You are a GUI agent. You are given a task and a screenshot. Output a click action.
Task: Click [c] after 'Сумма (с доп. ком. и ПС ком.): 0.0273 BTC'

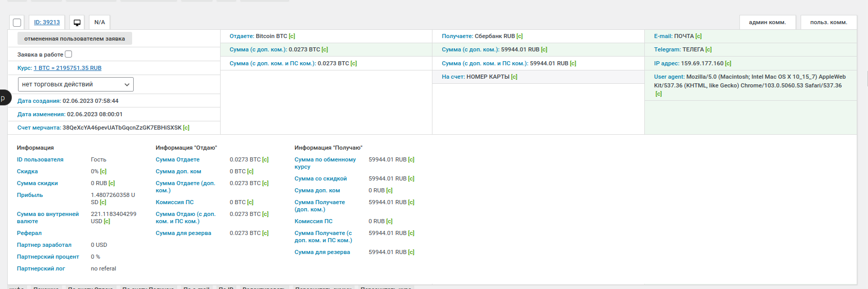point(354,63)
